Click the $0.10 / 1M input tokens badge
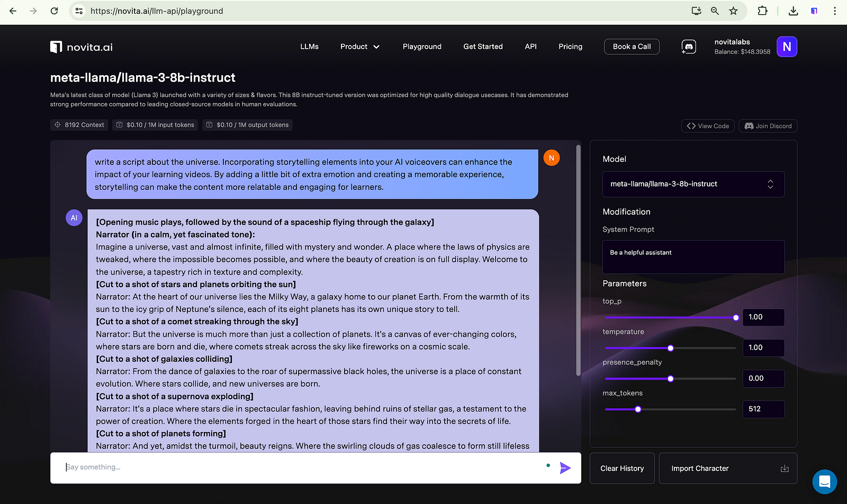Viewport: 847px width, 504px height. [155, 125]
